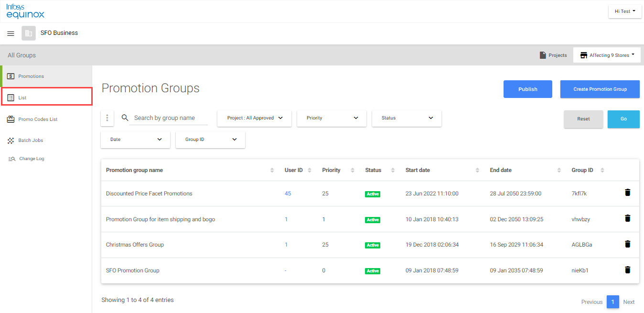Screen dimensions: 644x313
Task: Delete Discounted Price Facet Promotions group
Action: coord(628,193)
